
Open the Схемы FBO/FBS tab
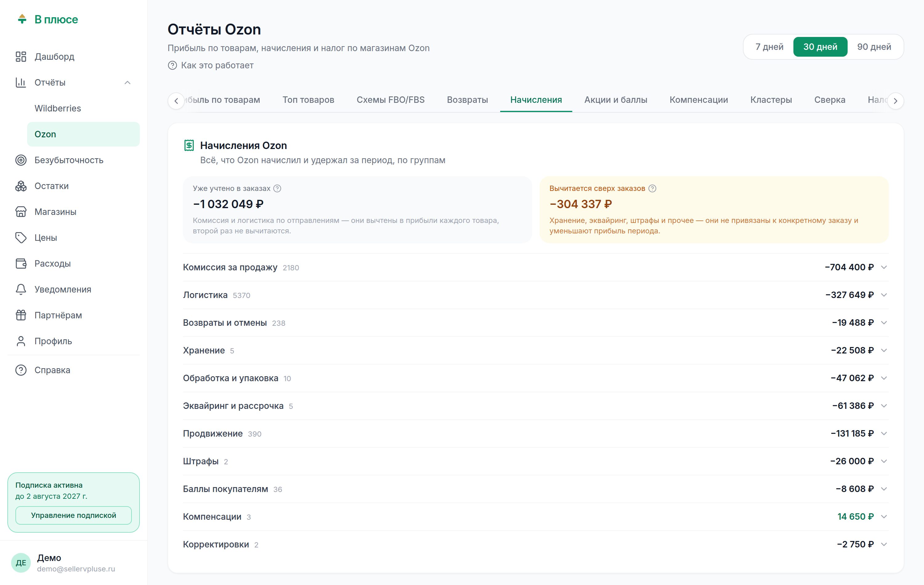(x=390, y=100)
